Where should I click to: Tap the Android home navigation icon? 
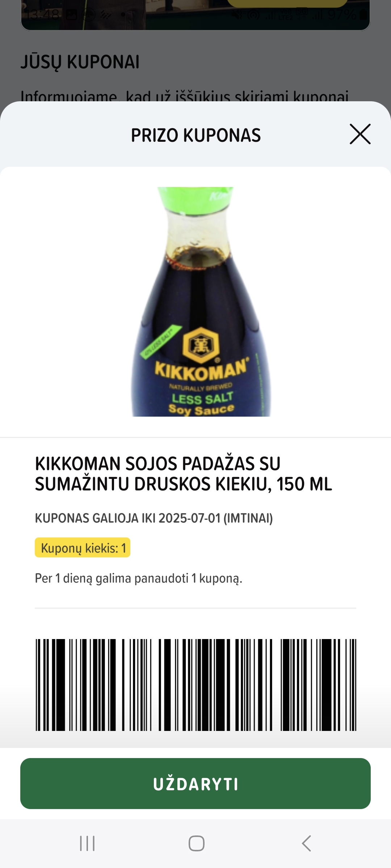coord(196,843)
